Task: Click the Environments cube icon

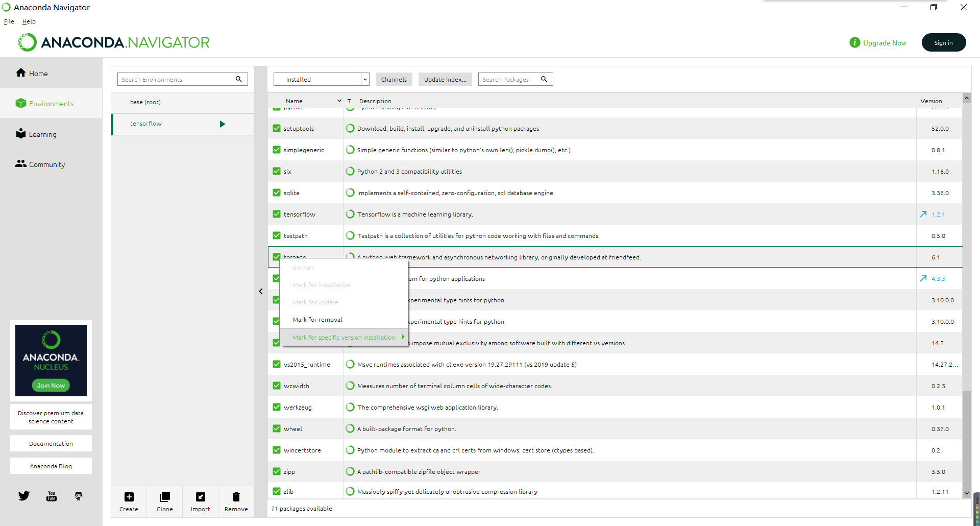Action: [x=20, y=103]
